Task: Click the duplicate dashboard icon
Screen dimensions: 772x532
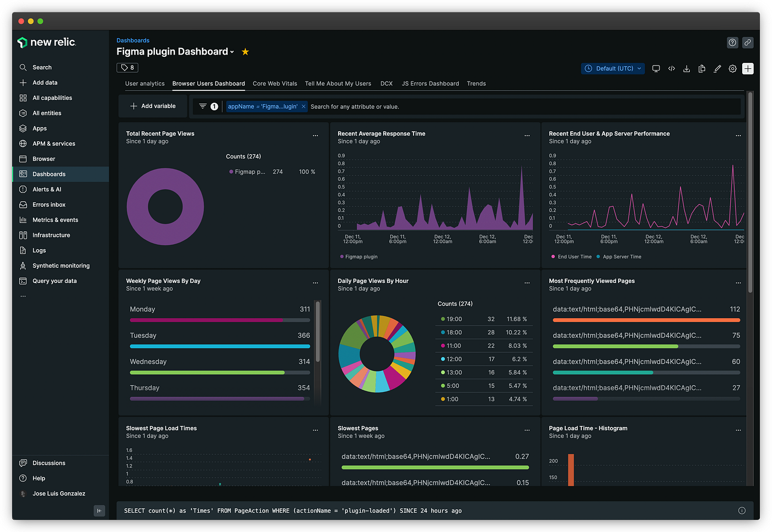Action: 702,69
